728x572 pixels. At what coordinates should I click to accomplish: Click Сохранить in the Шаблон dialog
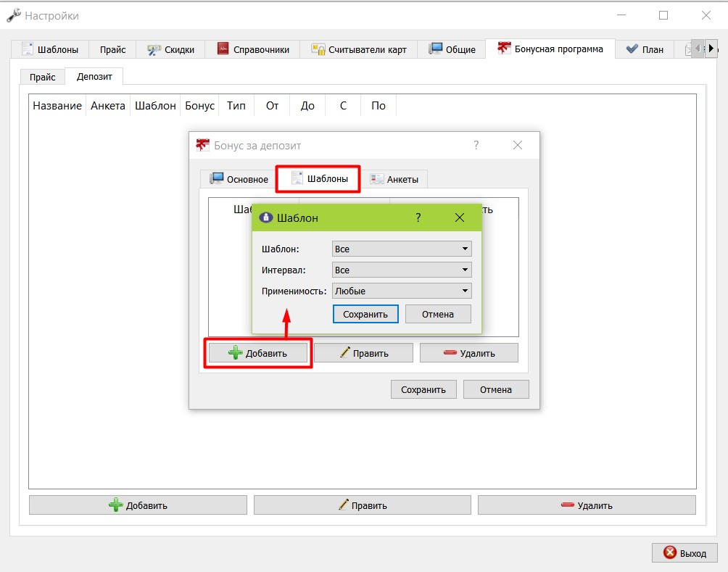[x=365, y=315]
